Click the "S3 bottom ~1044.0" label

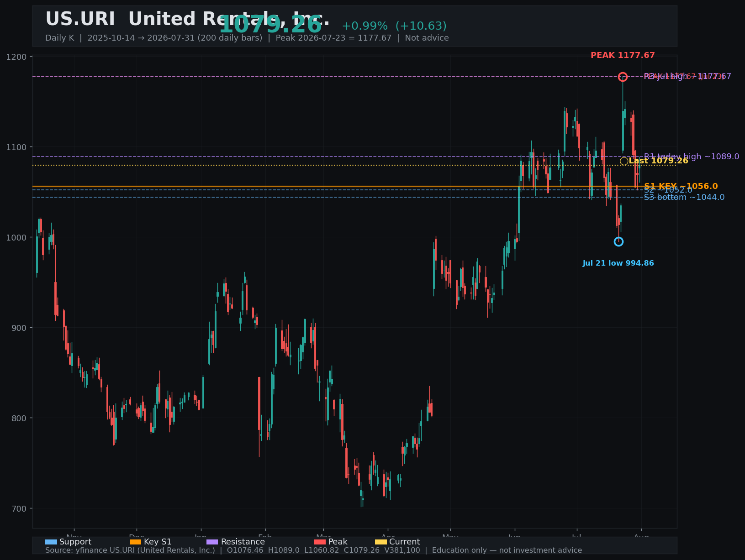coord(684,197)
